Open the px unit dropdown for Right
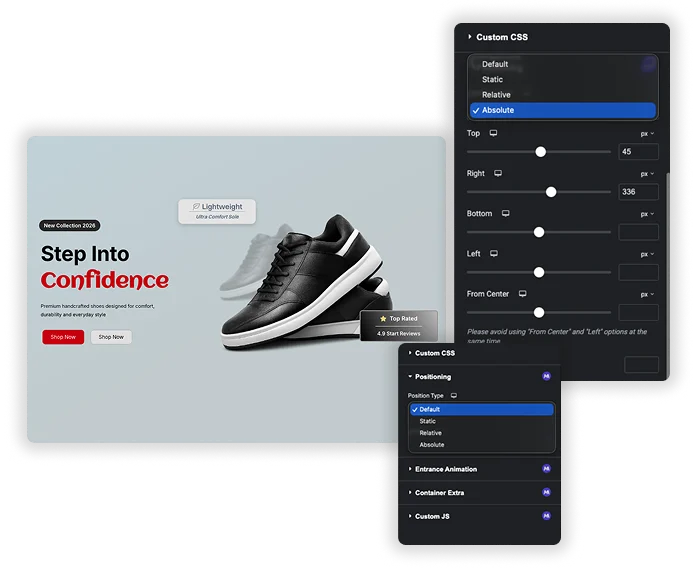Screen dimensions: 700x568 647,174
